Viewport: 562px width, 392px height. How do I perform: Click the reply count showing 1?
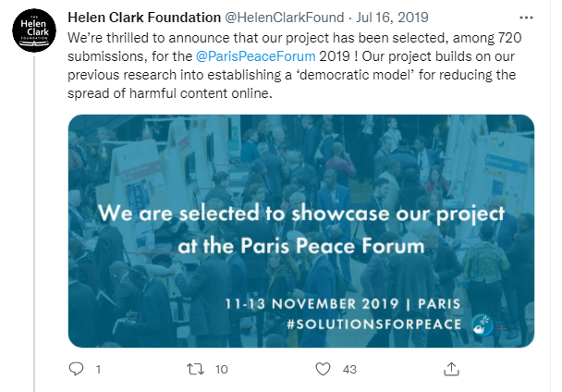98,370
